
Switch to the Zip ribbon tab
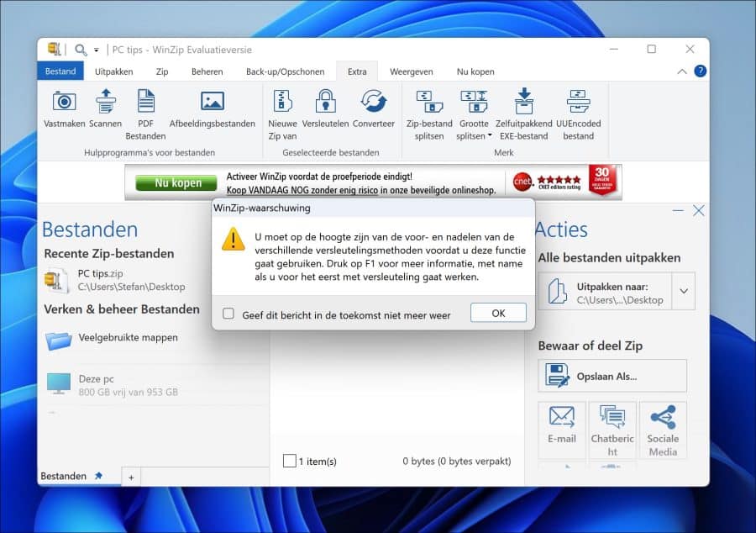click(x=162, y=71)
